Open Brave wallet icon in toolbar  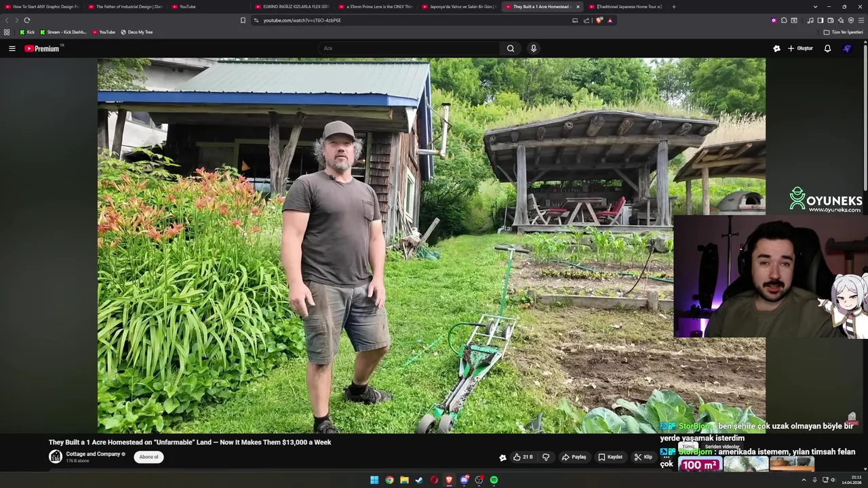(830, 20)
